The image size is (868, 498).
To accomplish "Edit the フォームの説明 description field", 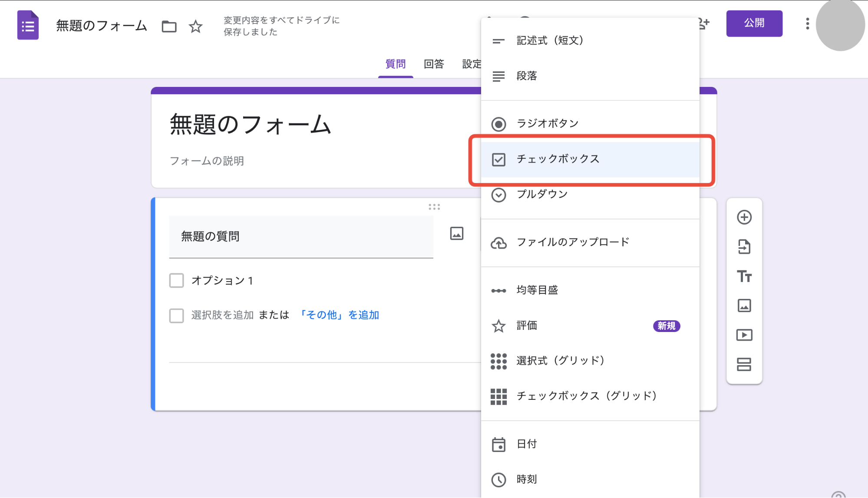I will point(207,161).
